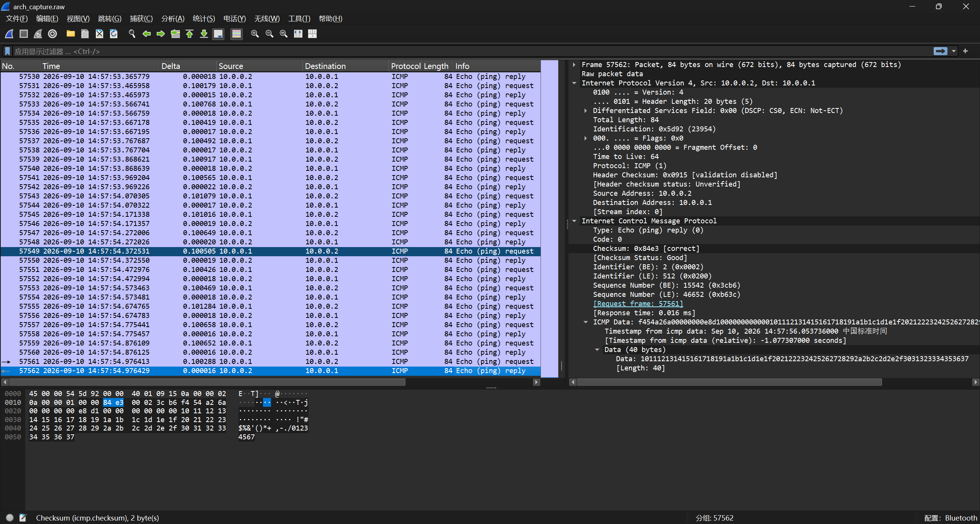This screenshot has width=980, height=524.
Task: Click the expert information status circle
Action: [10, 518]
